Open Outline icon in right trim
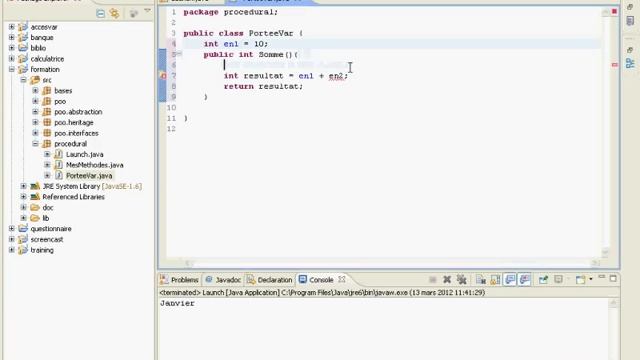This screenshot has height=360, width=640. tap(630, 63)
